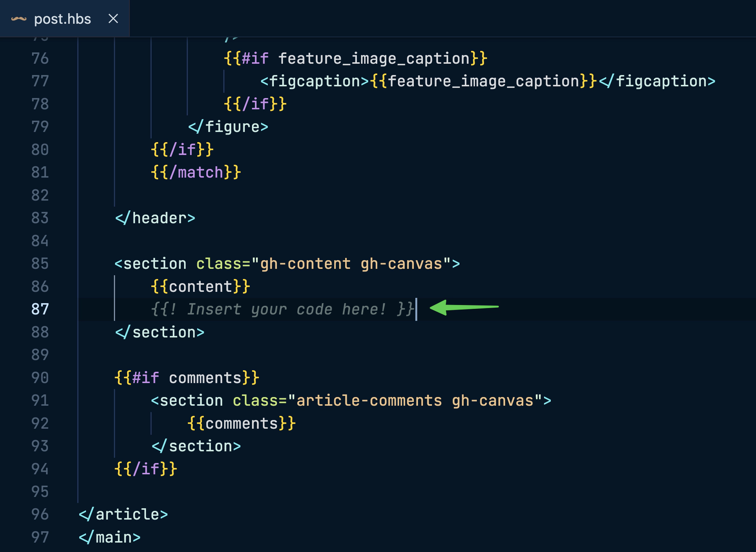Click line number 90 in gutter
756x552 pixels.
tap(40, 378)
